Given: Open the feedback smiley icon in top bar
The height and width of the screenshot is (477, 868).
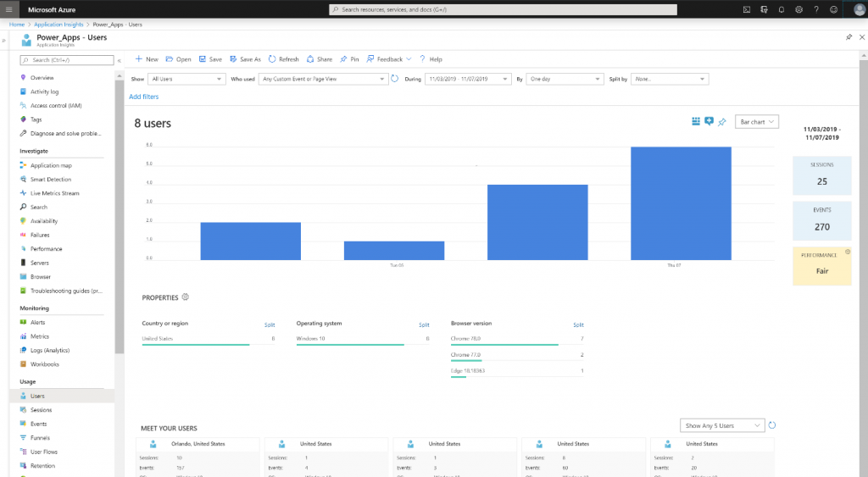Looking at the screenshot, I should point(834,9).
